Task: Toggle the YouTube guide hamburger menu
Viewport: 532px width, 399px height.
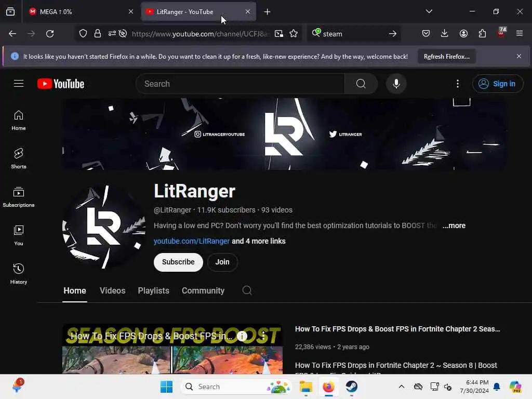Action: pyautogui.click(x=19, y=84)
